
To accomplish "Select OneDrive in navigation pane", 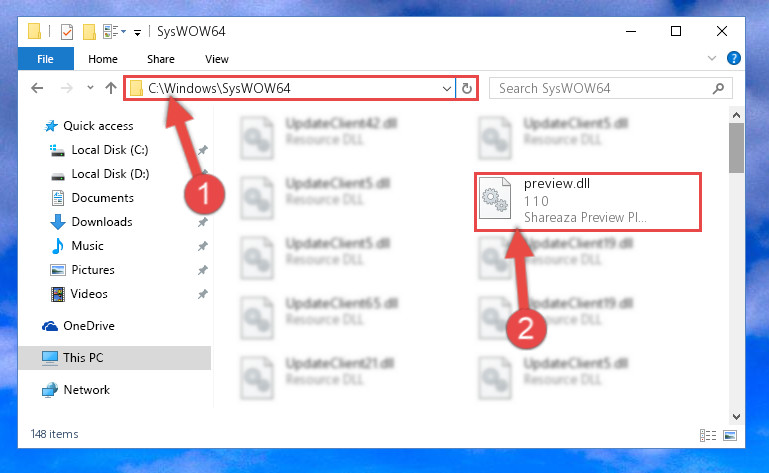I will [89, 326].
